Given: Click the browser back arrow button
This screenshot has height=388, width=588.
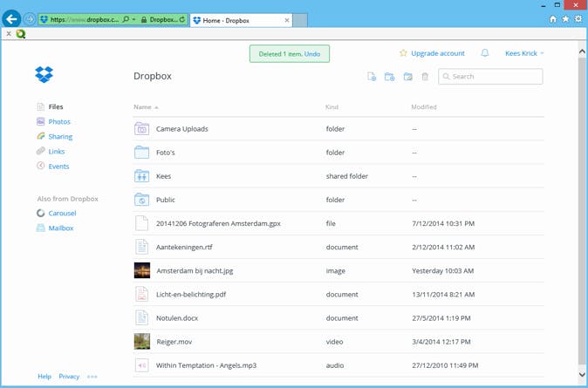Looking at the screenshot, I should (11, 19).
